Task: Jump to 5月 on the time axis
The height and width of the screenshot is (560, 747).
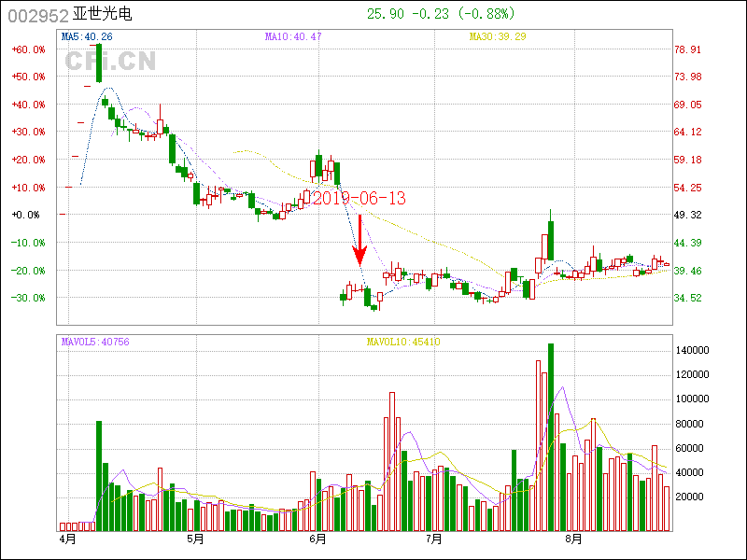Action: coord(195,539)
